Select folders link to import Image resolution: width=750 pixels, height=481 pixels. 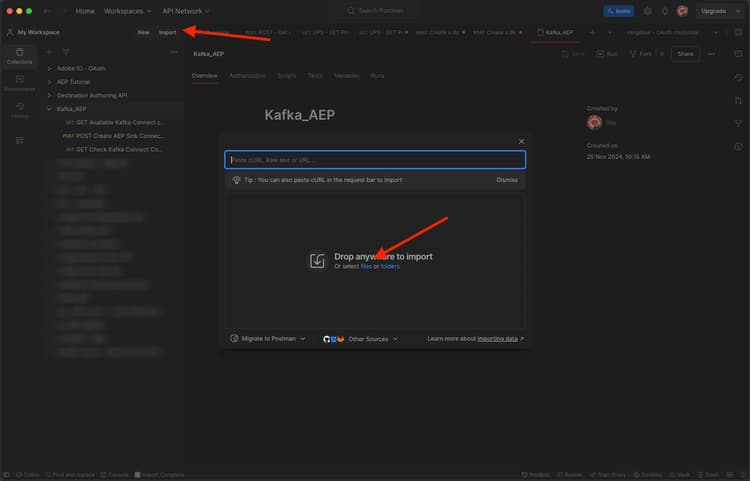(x=390, y=266)
